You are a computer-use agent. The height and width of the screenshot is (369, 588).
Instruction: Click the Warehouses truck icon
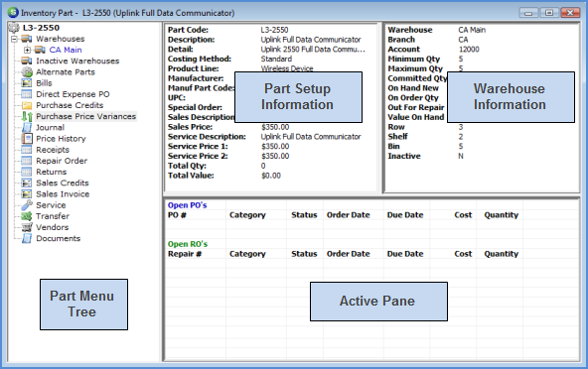click(x=26, y=39)
